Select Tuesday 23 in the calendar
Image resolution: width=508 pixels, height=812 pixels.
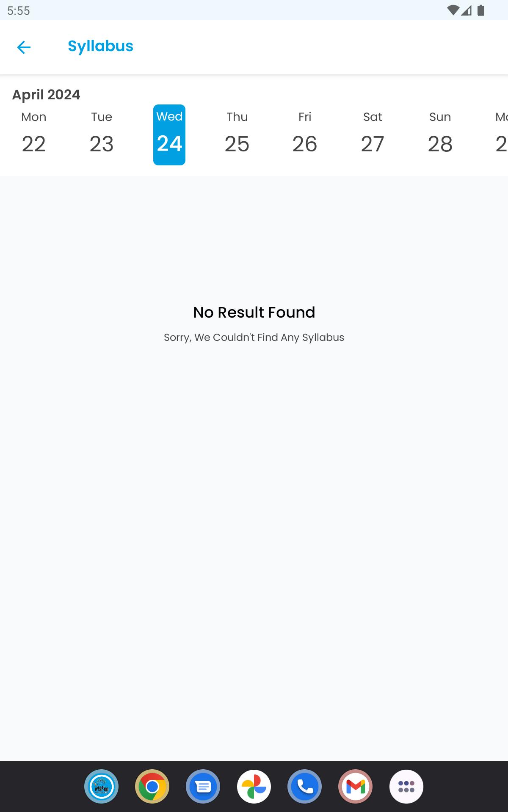tap(102, 134)
